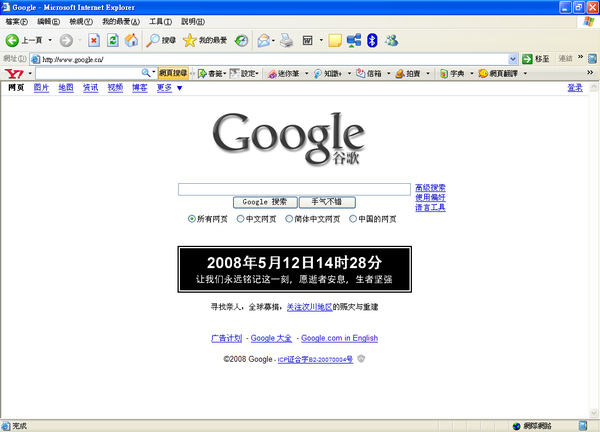This screenshot has width=600, height=432.
Task: Open the Search magnifier toolbar button
Action: pos(161,40)
